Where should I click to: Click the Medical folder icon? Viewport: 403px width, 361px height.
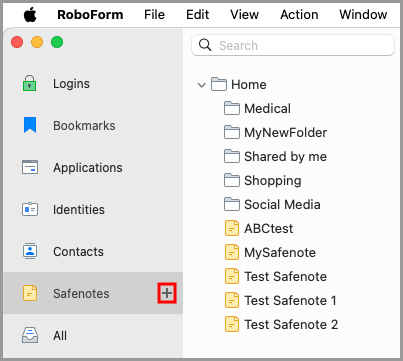[232, 108]
